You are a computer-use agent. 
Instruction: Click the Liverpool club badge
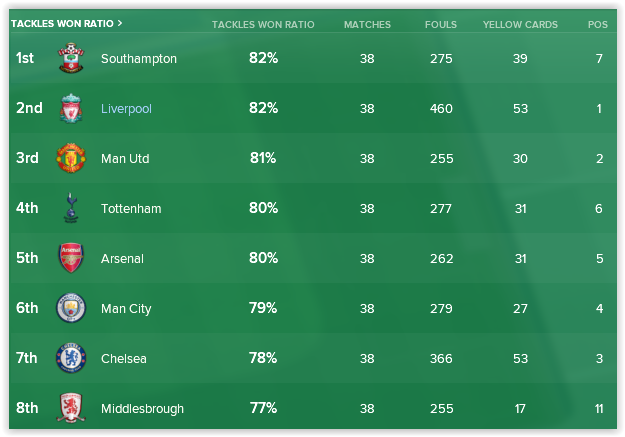pyautogui.click(x=70, y=109)
